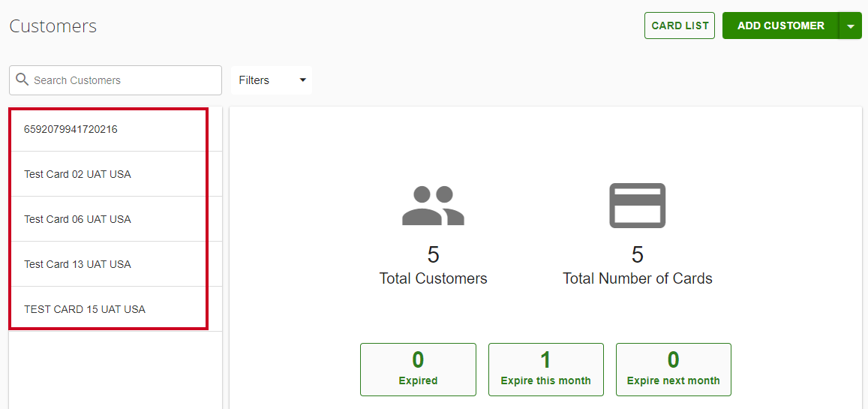Viewport: 868px width, 409px height.
Task: Click the Total Number of Cards label
Action: (x=637, y=278)
